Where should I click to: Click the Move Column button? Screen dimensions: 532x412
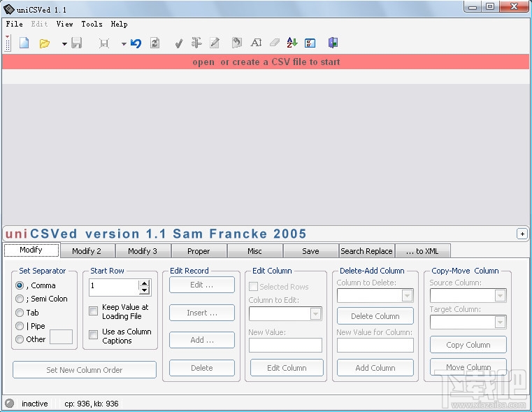pyautogui.click(x=468, y=367)
